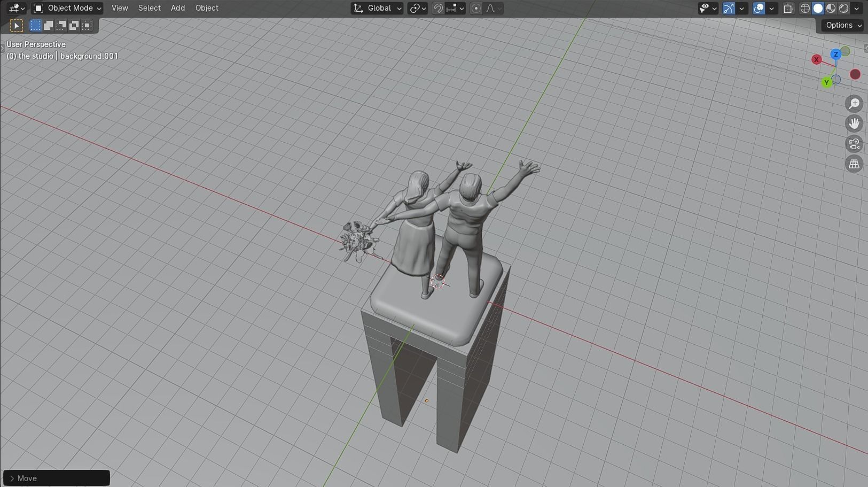
Task: Open gizmo settings dropdown
Action: click(741, 8)
